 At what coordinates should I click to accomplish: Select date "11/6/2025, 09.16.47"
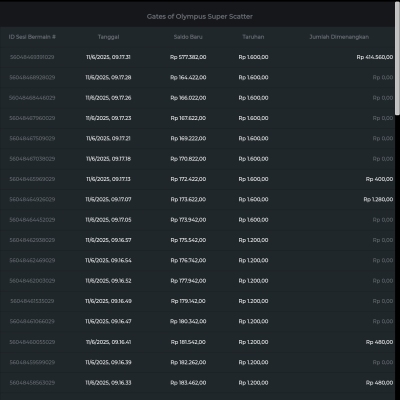tap(108, 322)
